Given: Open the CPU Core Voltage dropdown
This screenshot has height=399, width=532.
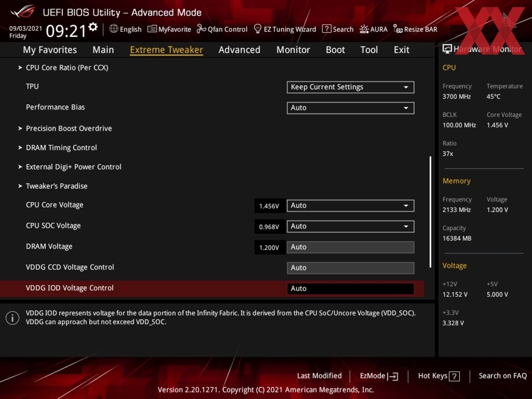Looking at the screenshot, I should (350, 205).
